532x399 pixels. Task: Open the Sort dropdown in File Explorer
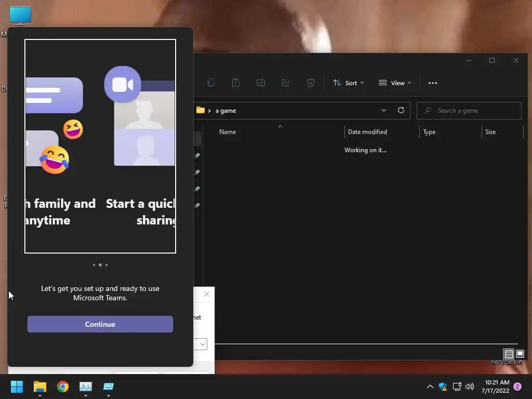(349, 83)
